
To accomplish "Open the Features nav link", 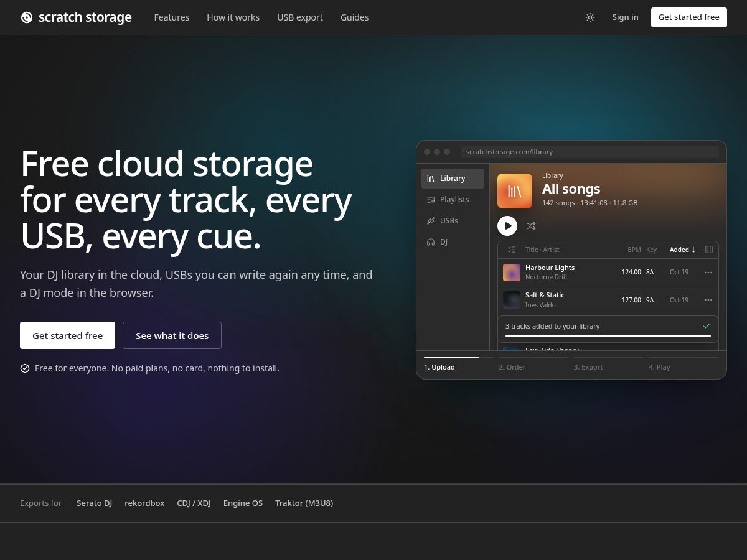I will [x=172, y=17].
